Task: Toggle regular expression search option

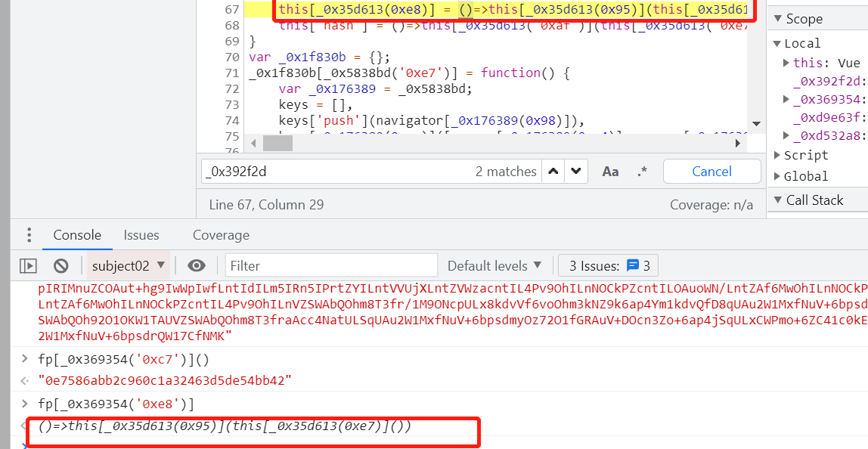Action: click(642, 172)
